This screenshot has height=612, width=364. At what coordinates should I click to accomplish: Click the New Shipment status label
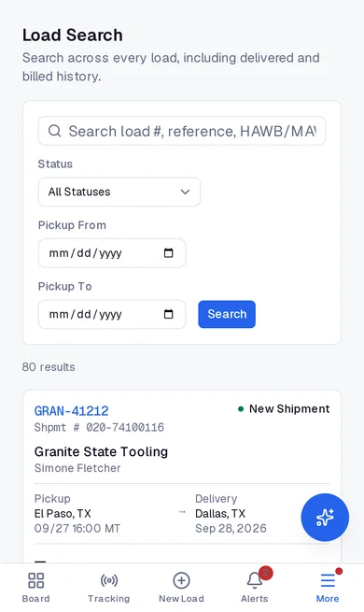pyautogui.click(x=289, y=408)
